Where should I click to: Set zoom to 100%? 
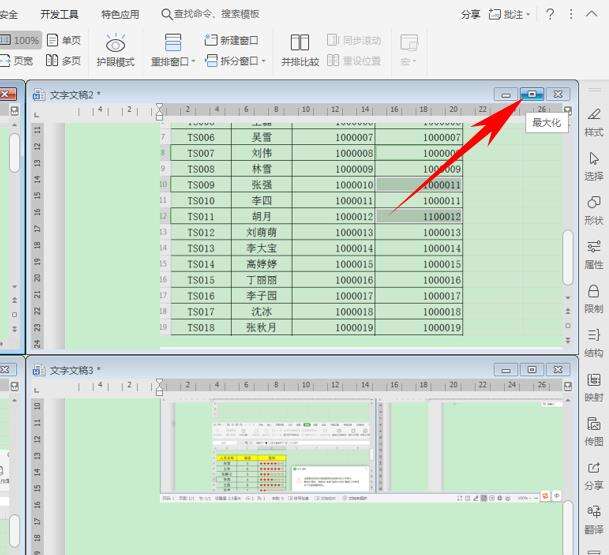[x=20, y=40]
